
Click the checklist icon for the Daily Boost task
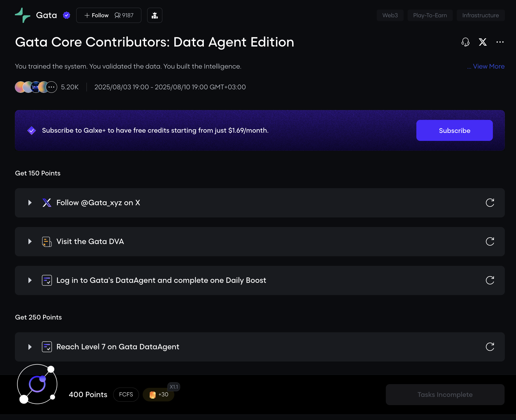pos(47,280)
